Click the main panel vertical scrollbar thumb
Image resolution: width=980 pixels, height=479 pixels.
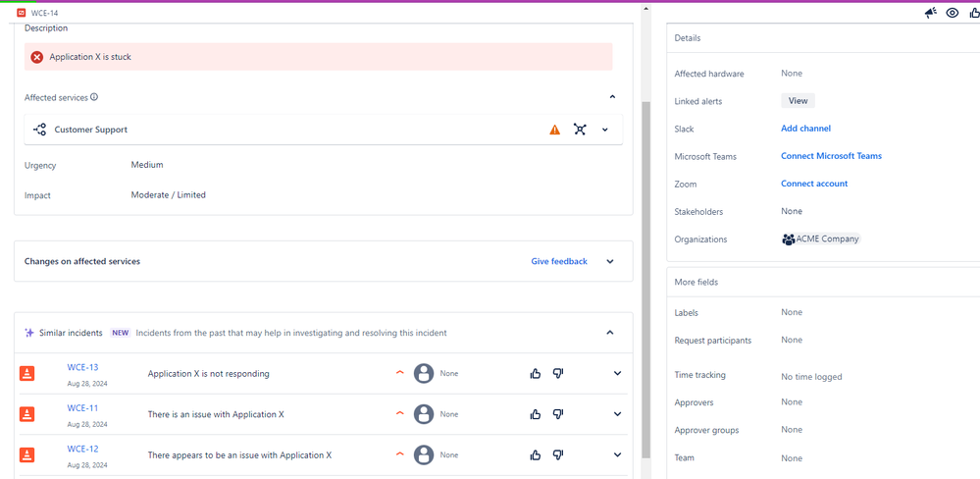click(645, 282)
